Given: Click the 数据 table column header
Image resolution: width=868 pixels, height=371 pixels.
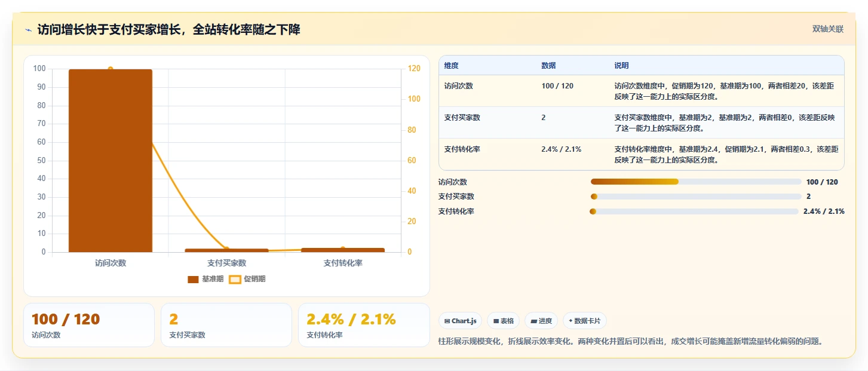Looking at the screenshot, I should click(548, 66).
